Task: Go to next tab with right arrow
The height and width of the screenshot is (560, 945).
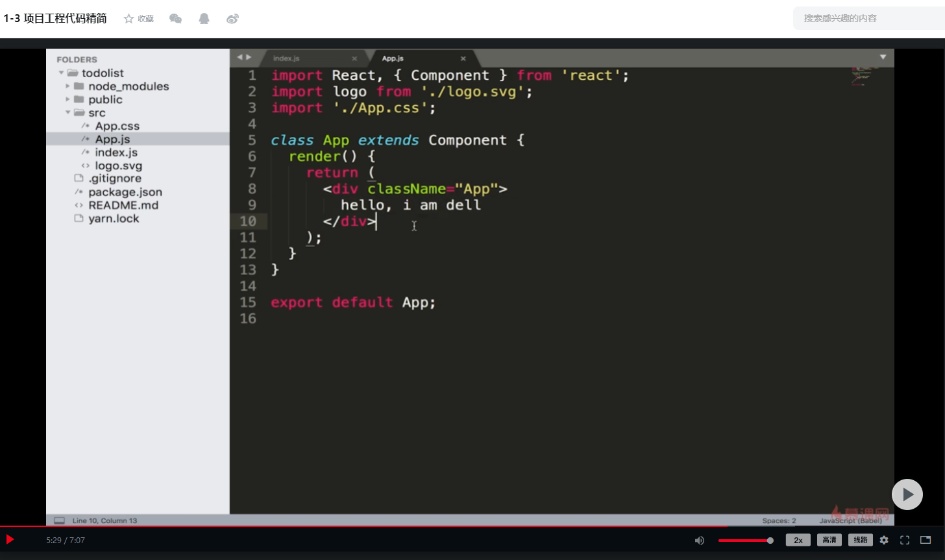Action: coord(249,57)
